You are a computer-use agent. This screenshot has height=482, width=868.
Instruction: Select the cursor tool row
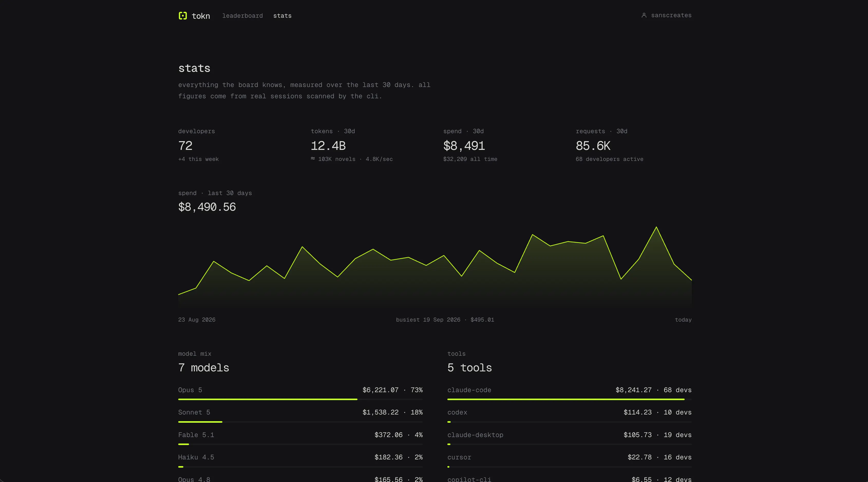click(569, 460)
